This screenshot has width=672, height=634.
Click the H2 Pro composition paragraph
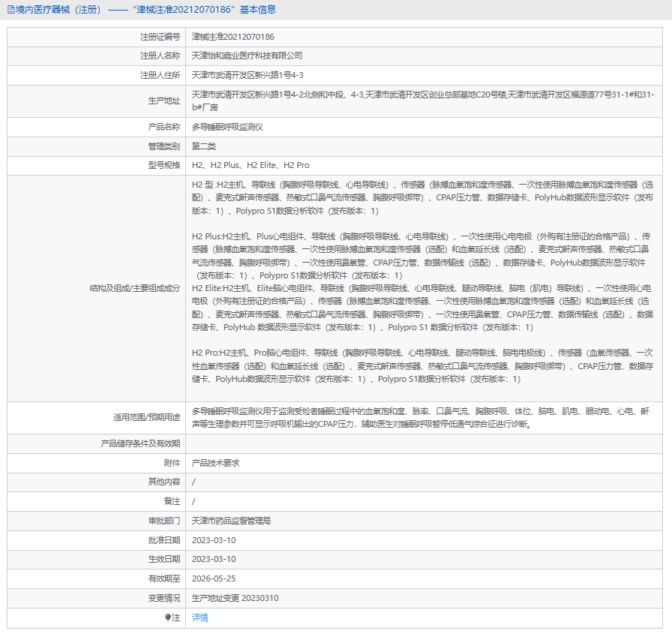(x=422, y=366)
